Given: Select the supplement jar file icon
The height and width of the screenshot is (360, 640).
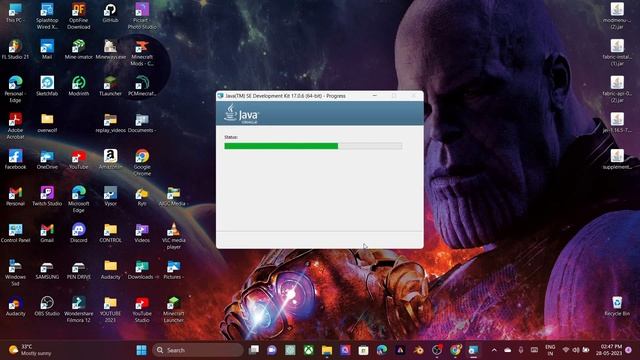Looking at the screenshot, I should [617, 159].
